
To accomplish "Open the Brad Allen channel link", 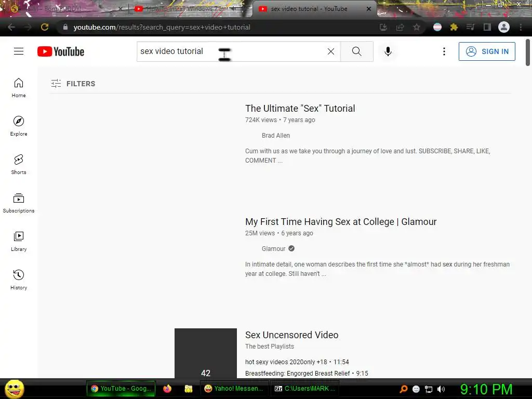I will point(275,136).
